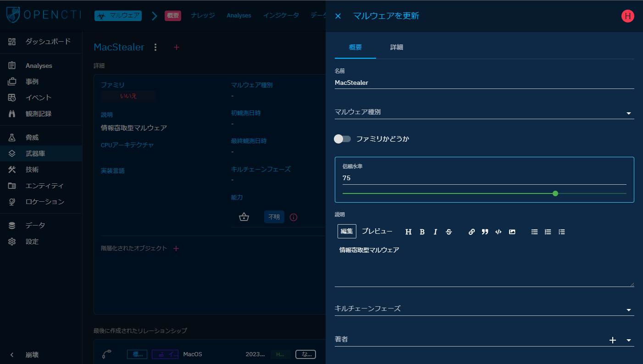The image size is (643, 364).
Task: Click the 名前 field containing MacStealer
Action: pos(484,83)
